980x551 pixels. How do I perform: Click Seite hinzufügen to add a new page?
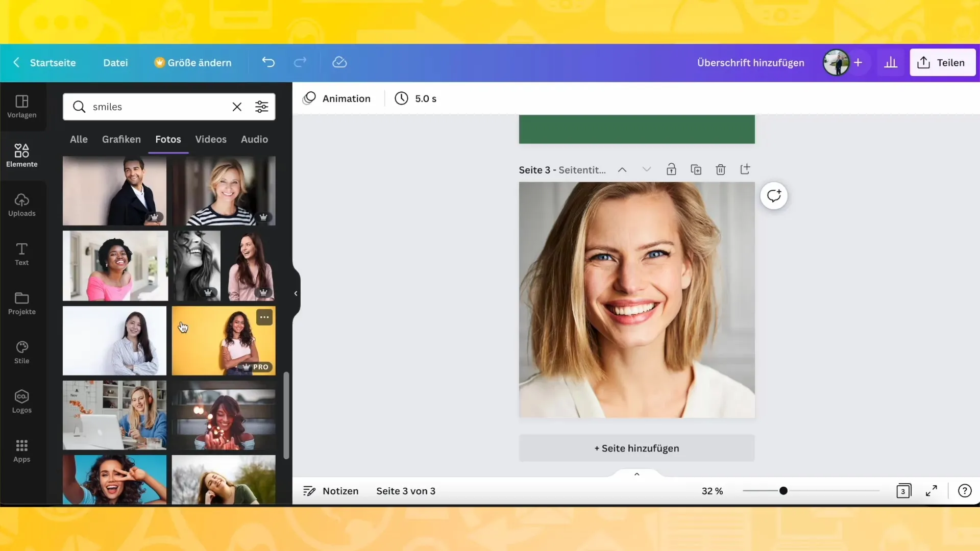tap(638, 448)
